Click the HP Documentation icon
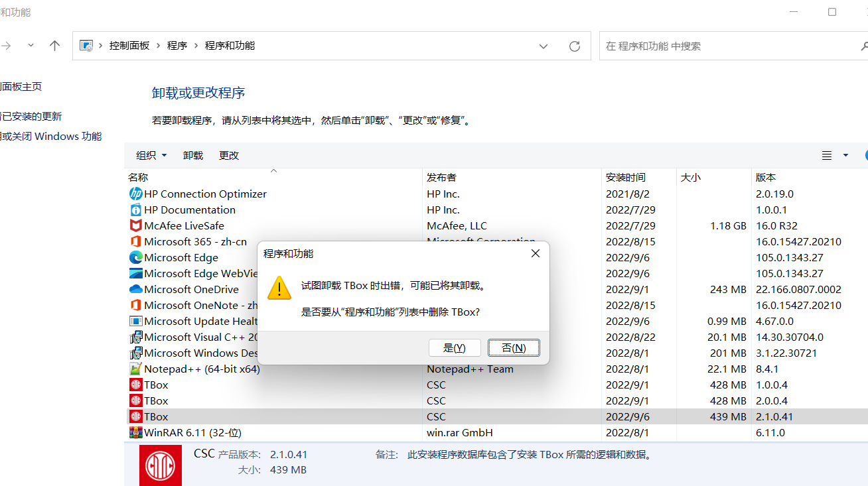868x486 pixels. click(x=136, y=210)
